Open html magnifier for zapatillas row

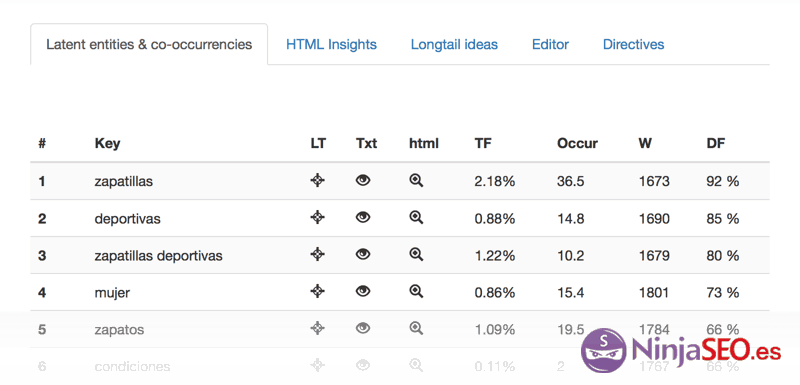tap(416, 181)
